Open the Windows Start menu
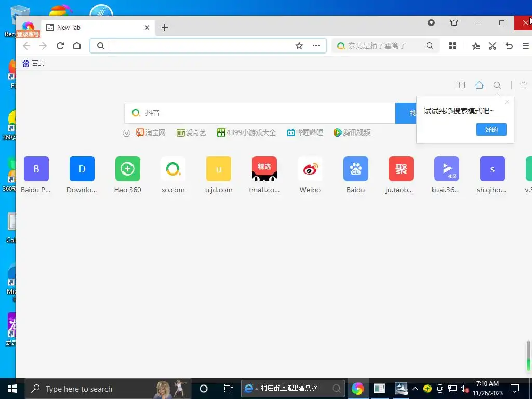Image resolution: width=532 pixels, height=399 pixels. (12, 389)
